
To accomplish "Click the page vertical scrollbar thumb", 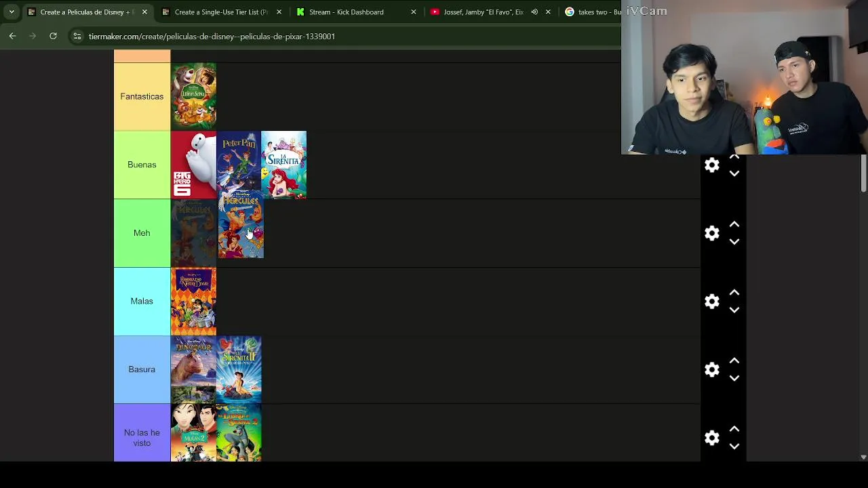I will click(863, 174).
